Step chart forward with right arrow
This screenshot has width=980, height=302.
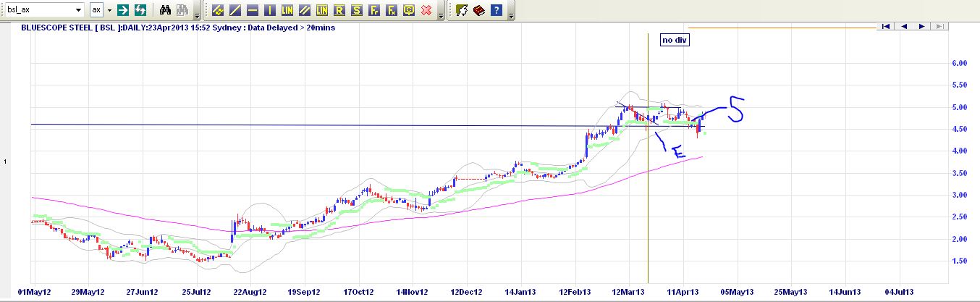921,26
